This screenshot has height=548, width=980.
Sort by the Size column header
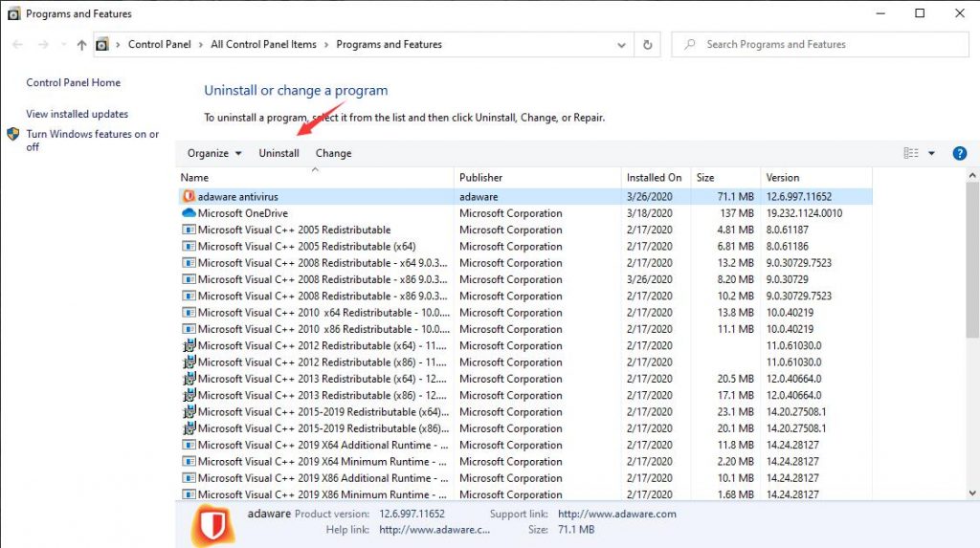click(x=725, y=177)
